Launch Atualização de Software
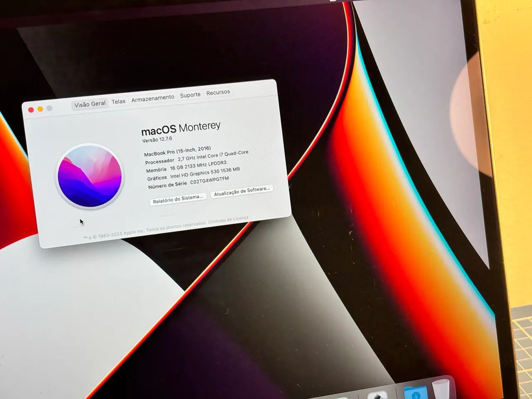Viewport: 532px width, 399px height. pos(242,191)
